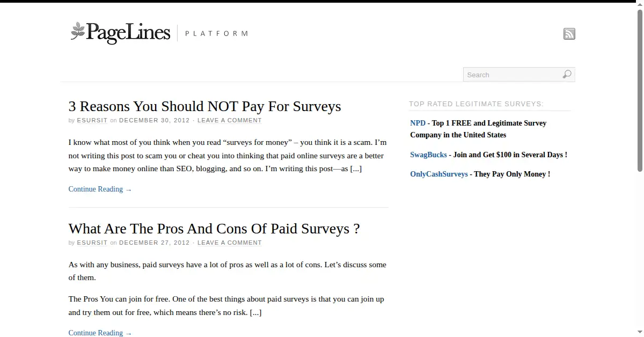This screenshot has width=644, height=337.
Task: Click the page vertical scrollbar
Action: point(640,91)
